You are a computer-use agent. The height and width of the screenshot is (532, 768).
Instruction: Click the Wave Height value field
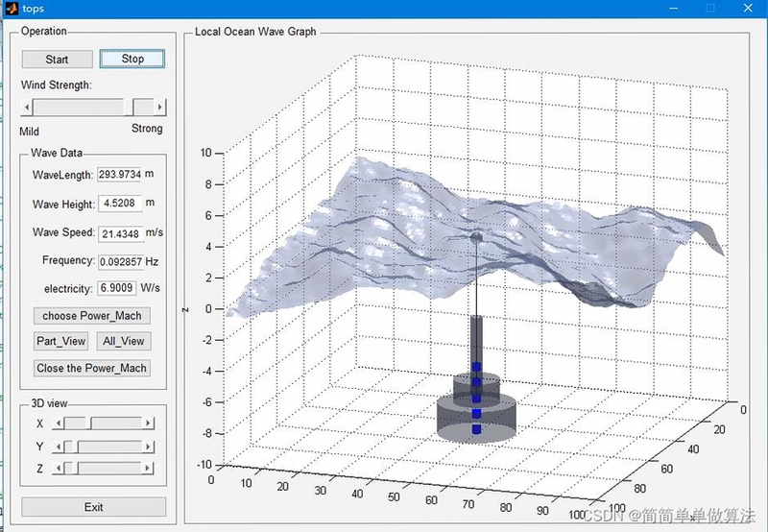[x=120, y=204]
